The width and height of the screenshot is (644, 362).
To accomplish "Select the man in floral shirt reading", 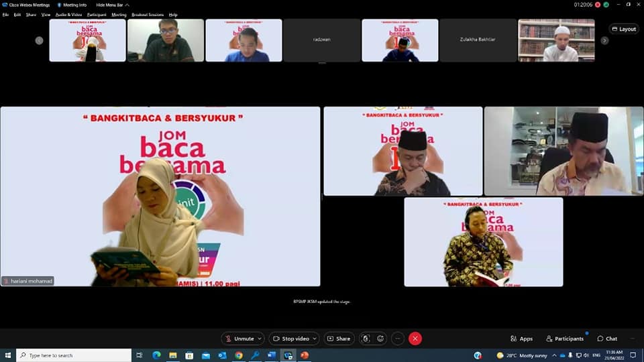I will tap(484, 242).
